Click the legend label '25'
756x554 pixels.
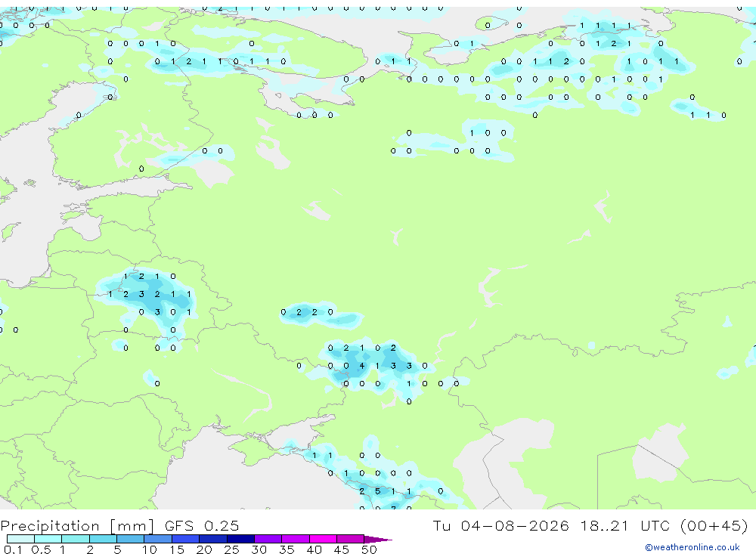click(x=231, y=549)
